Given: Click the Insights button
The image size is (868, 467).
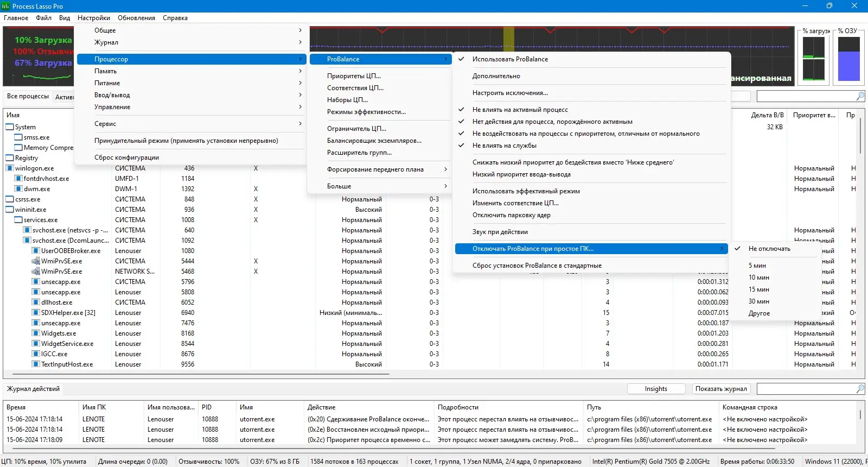Looking at the screenshot, I should point(656,389).
